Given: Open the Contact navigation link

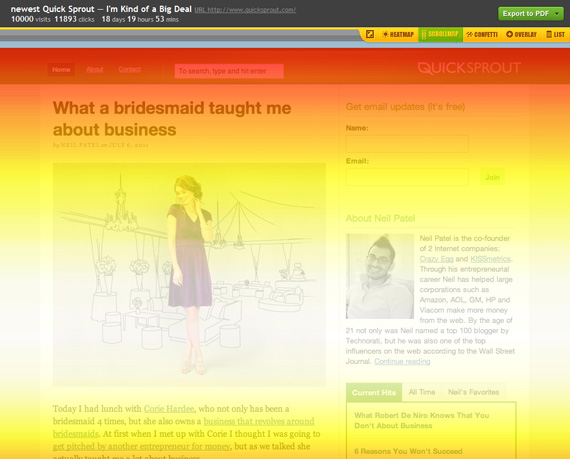Looking at the screenshot, I should pos(129,69).
